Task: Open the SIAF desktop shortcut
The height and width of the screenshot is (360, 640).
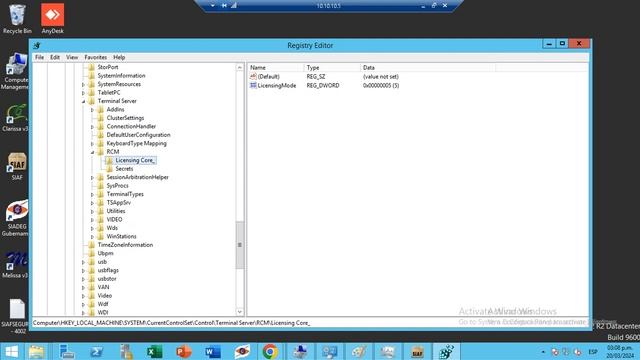Action: click(x=17, y=167)
